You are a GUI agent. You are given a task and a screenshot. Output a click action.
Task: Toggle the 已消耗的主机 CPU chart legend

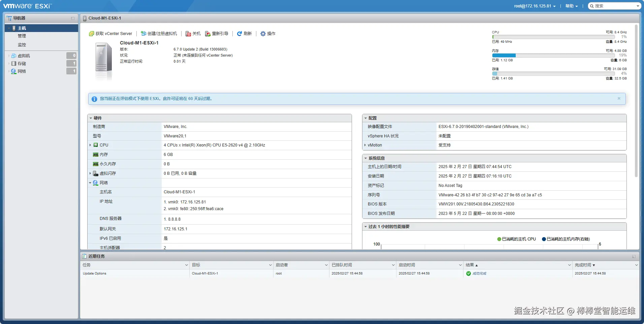click(516, 239)
